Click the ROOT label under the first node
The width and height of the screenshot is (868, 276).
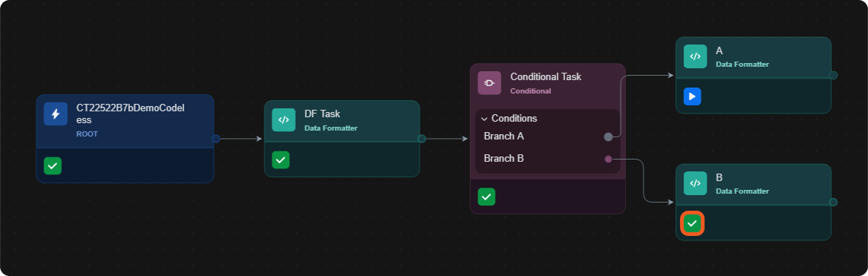pos(87,134)
